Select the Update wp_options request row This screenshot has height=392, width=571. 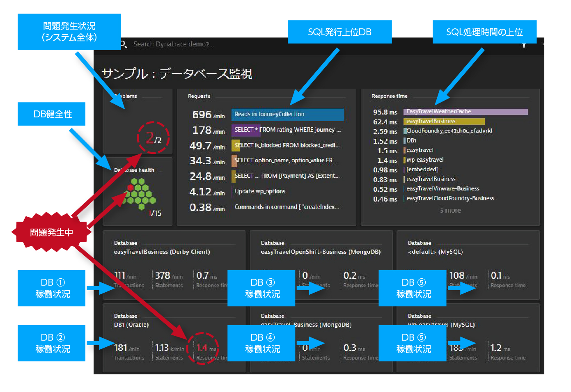[x=259, y=191]
